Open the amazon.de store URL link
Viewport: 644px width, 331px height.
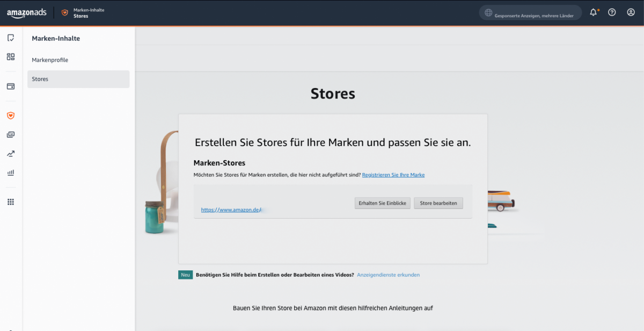coord(231,210)
